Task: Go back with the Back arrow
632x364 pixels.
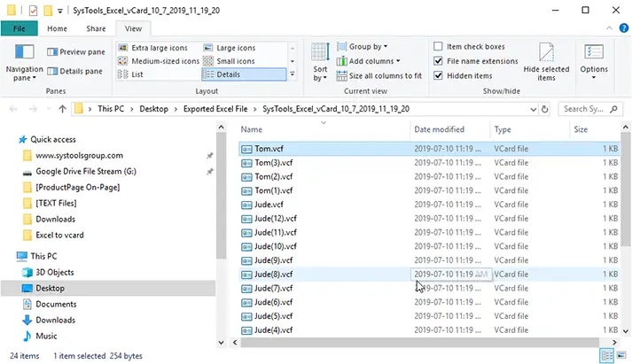Action: 13,109
